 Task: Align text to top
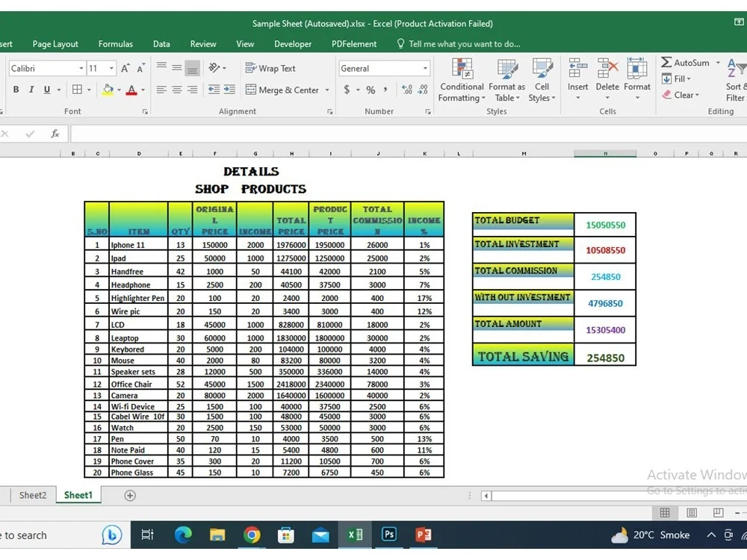pyautogui.click(x=161, y=66)
